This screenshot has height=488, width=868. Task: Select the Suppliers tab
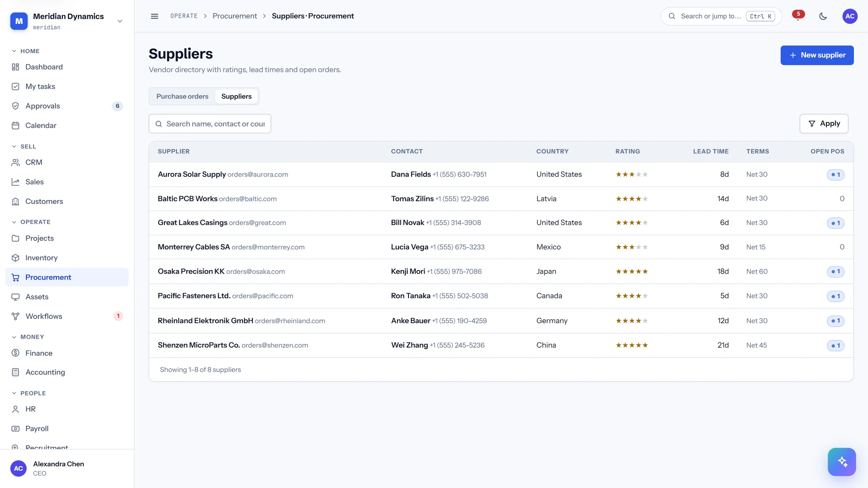click(236, 96)
